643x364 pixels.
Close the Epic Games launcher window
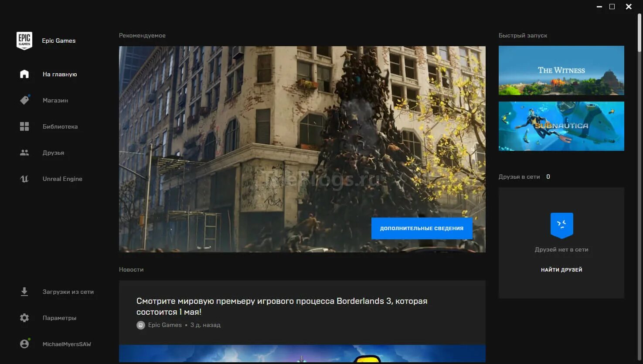629,7
